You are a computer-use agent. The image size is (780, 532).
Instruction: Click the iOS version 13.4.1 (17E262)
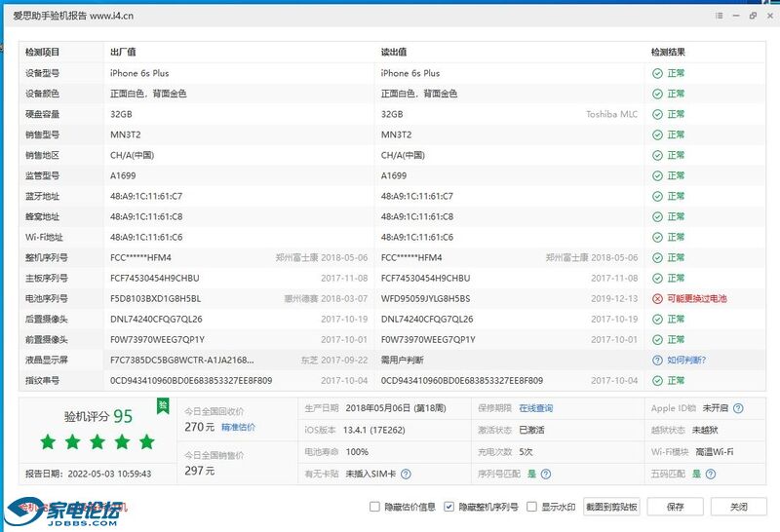coord(374,430)
